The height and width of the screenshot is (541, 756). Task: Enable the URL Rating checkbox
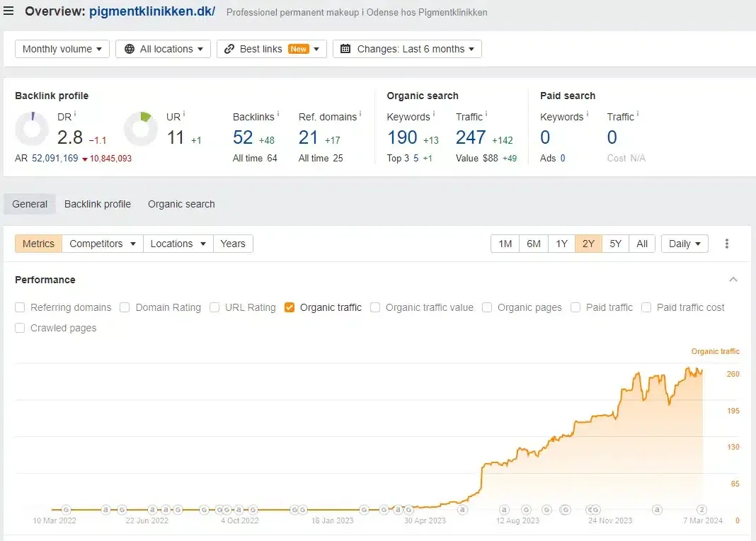[x=214, y=307]
